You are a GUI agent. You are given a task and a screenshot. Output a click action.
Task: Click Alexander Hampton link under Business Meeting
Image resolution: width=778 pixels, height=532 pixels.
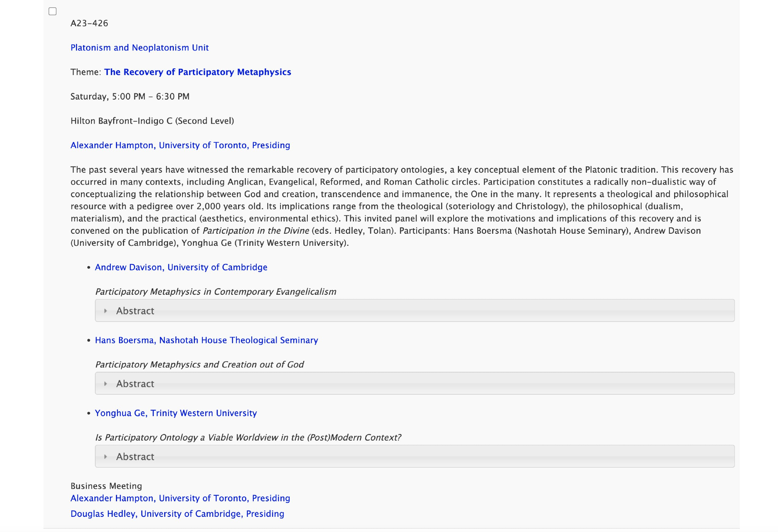point(180,498)
